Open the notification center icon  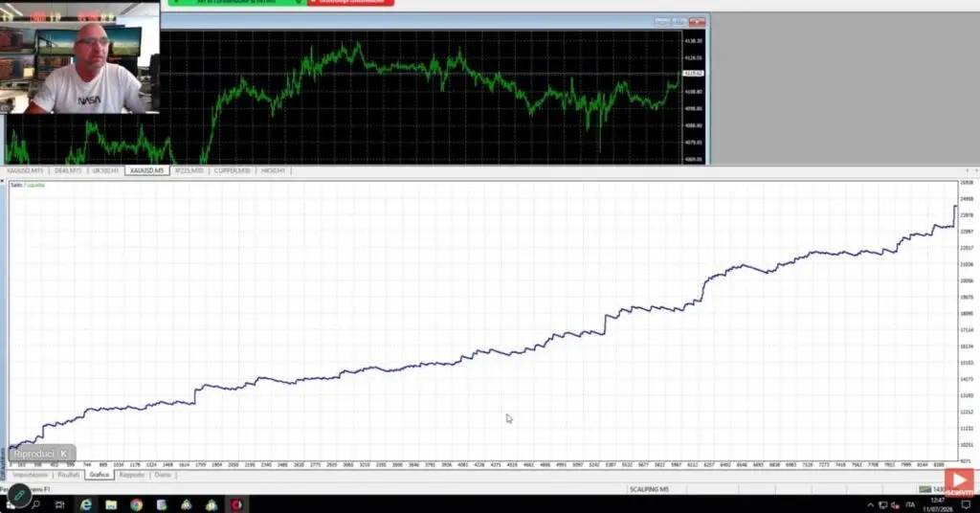click(x=967, y=505)
